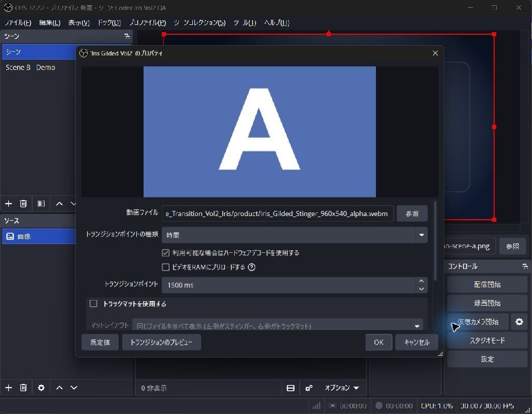Click 参照 button beside video file path
This screenshot has width=532, height=414.
(412, 213)
